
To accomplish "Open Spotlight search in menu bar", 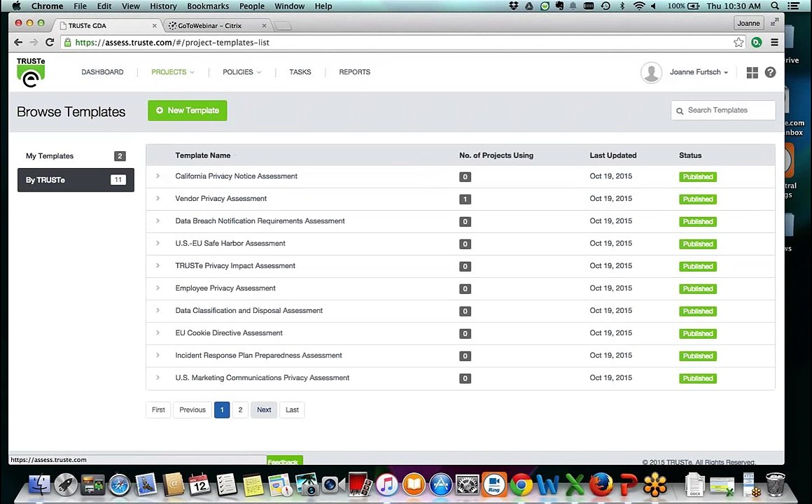I will point(775,6).
